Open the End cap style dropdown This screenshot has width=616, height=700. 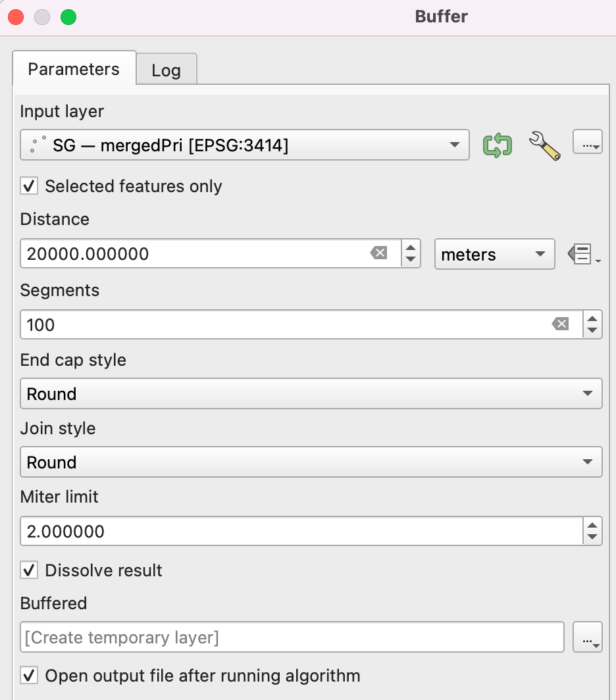click(x=311, y=394)
